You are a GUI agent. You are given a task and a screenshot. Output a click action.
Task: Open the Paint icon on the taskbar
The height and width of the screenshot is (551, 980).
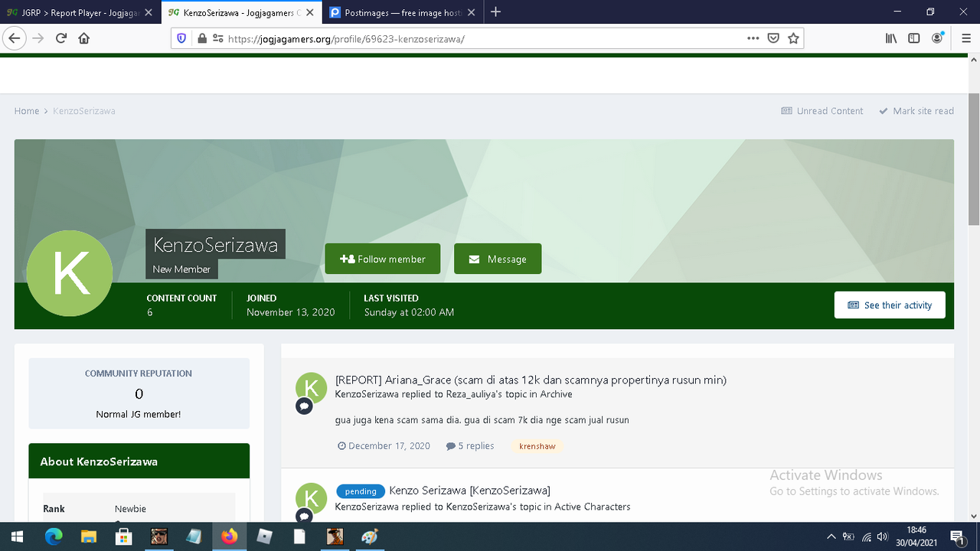tap(370, 536)
